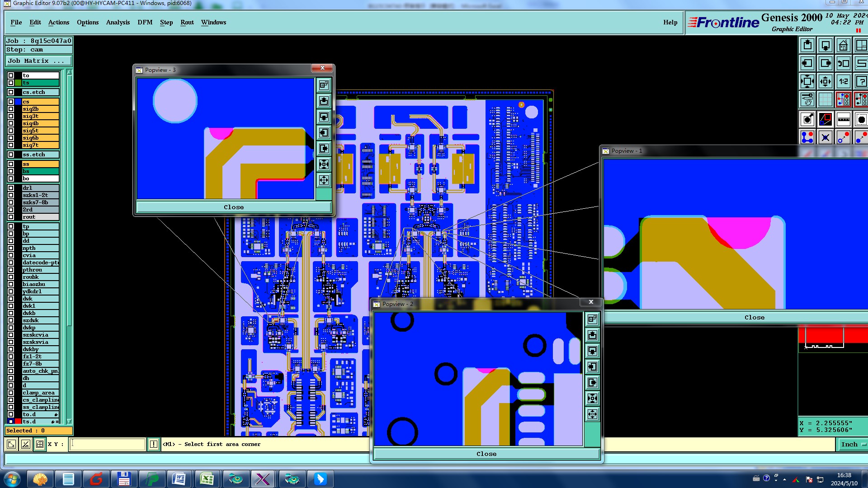Toggle the checkbox for layer 'npth'
This screenshot has height=488, width=868.
[11, 248]
